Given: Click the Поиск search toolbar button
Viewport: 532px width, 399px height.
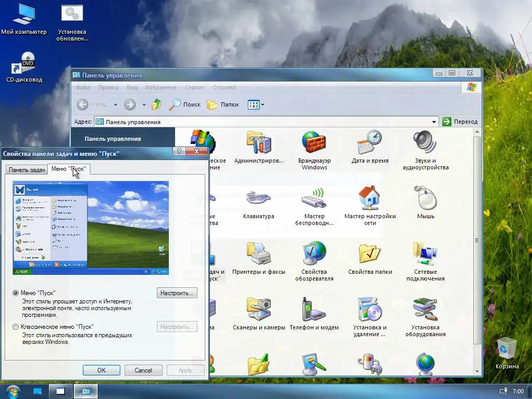Looking at the screenshot, I should pos(185,104).
